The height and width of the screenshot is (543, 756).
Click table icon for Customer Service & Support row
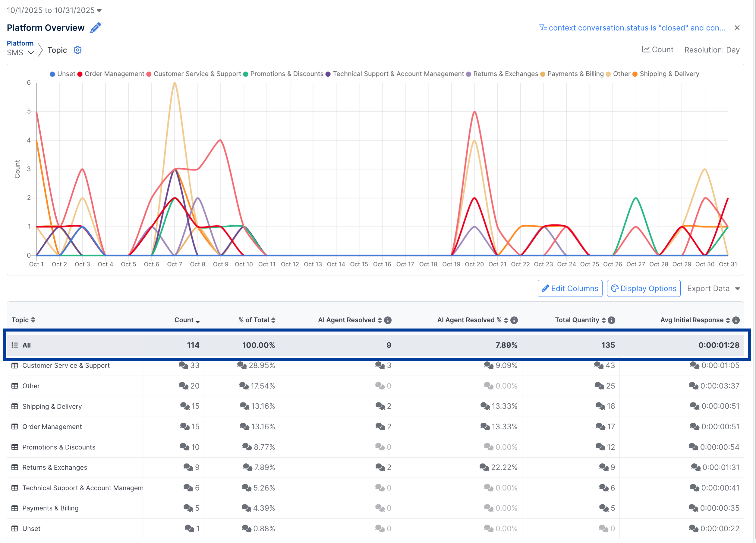pyautogui.click(x=15, y=366)
